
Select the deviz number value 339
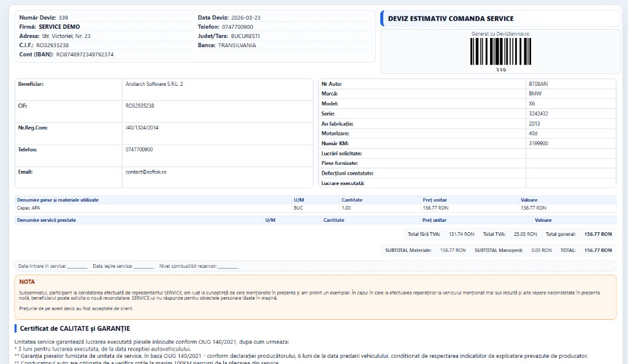pos(63,18)
